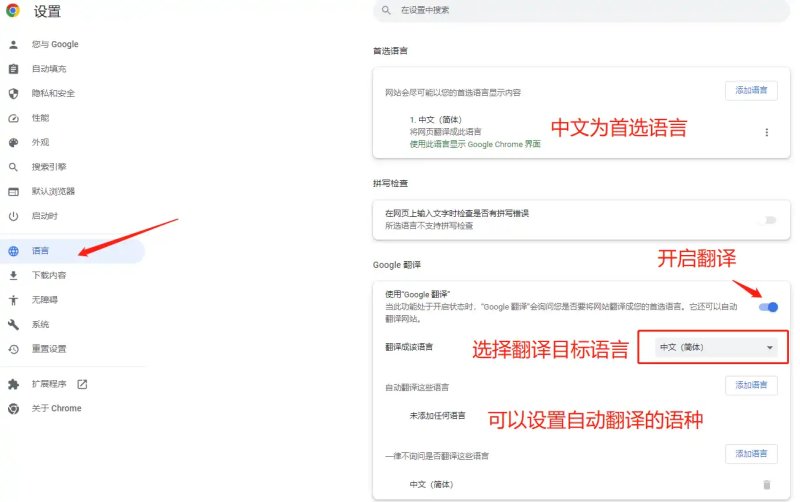Image resolution: width=800 pixels, height=502 pixels.
Task: Turn off the 使用 Google 翻译 toggle
Action: click(768, 307)
